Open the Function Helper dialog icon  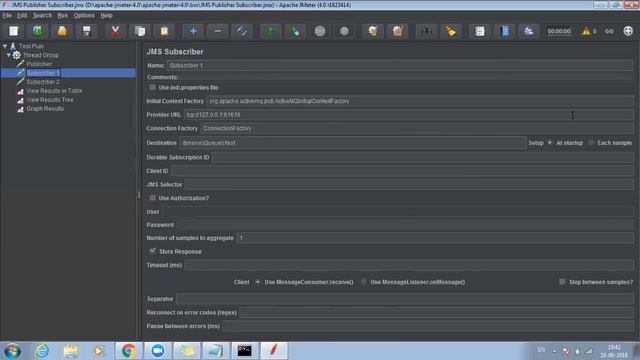point(480,31)
